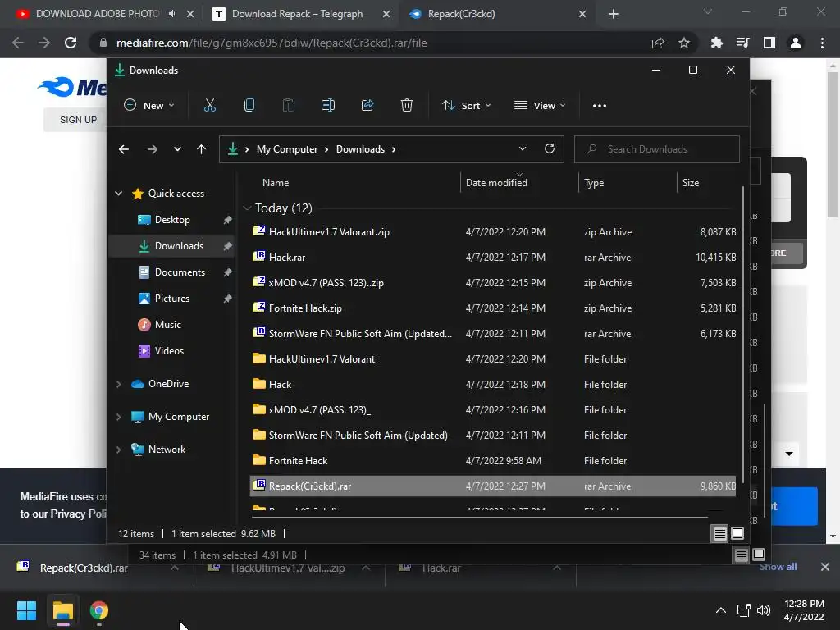Switch to Download Repack – Telegraph tab
The height and width of the screenshot is (630, 840).
[x=297, y=14]
